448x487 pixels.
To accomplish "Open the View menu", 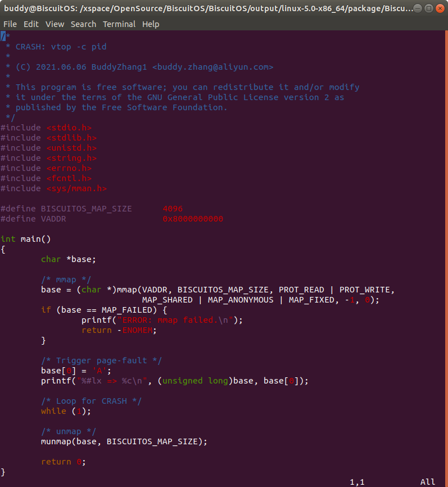I will (55, 24).
